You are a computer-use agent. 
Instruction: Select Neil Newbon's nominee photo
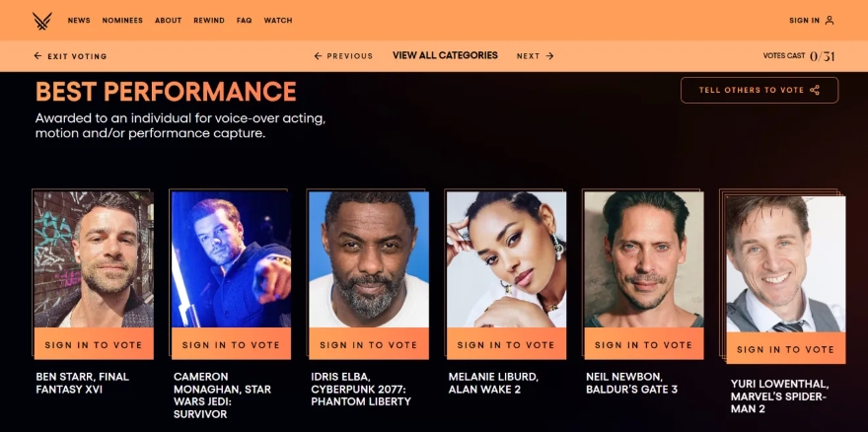point(644,258)
